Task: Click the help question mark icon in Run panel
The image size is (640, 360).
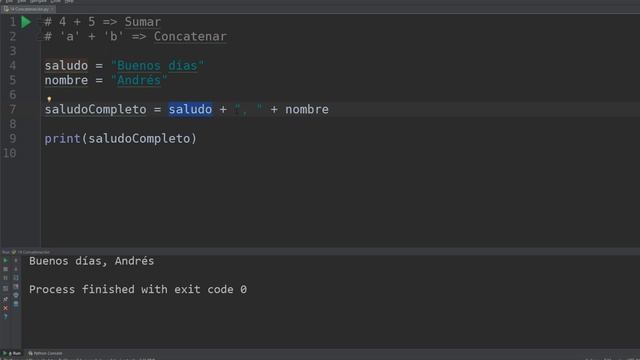Action: [5, 317]
